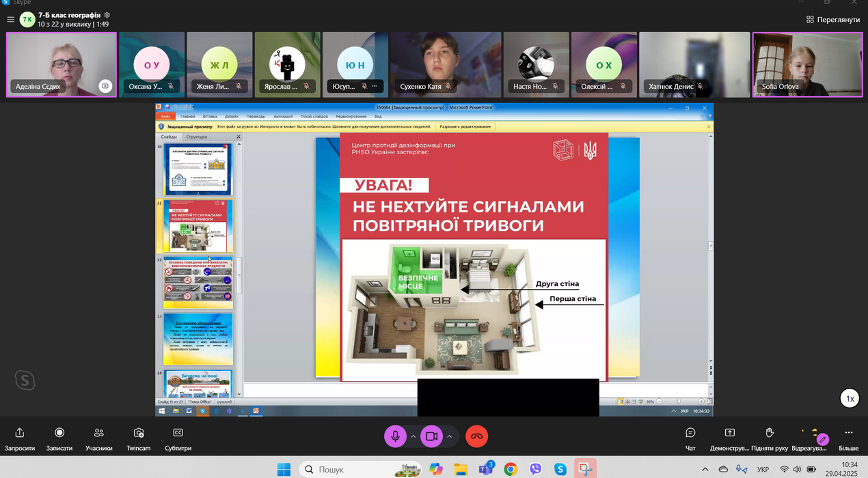Expand camera options chevron
This screenshot has height=478, width=868.
click(x=450, y=436)
